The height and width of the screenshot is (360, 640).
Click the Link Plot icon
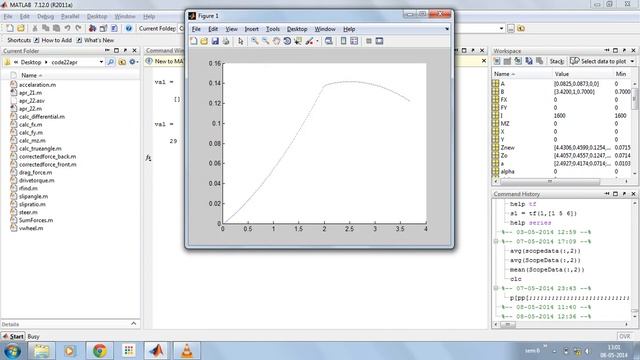coord(329,41)
